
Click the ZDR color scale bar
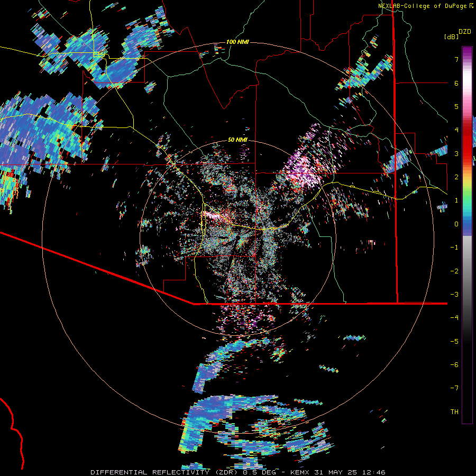[x=467, y=235]
